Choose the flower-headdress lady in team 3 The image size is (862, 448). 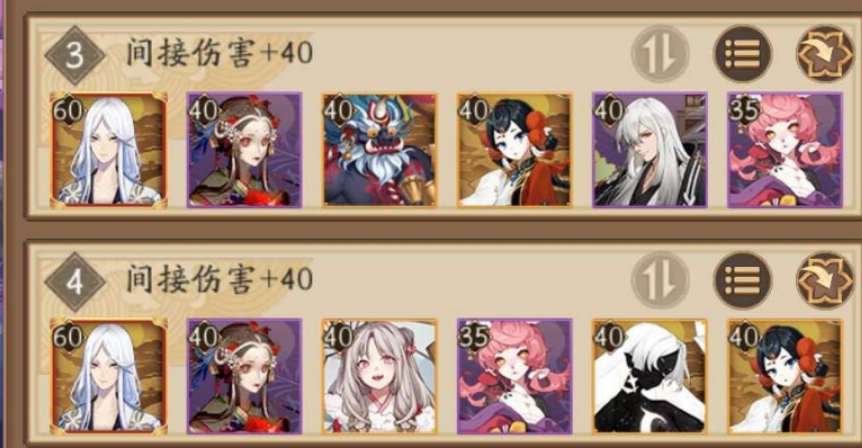pyautogui.click(x=244, y=150)
